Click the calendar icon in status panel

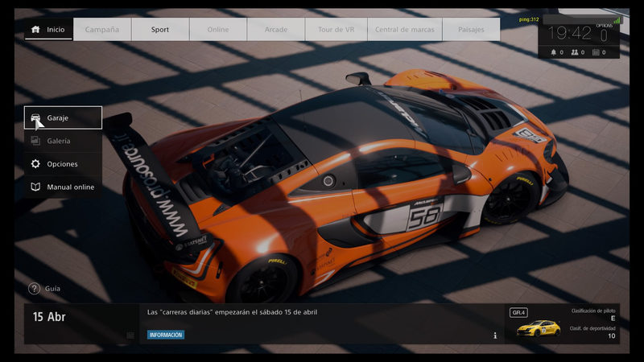[597, 52]
